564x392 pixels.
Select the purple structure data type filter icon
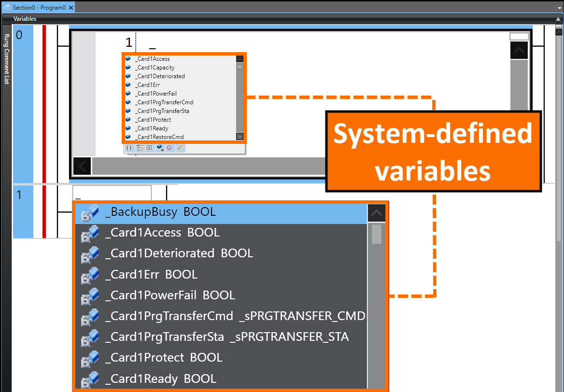click(x=169, y=148)
